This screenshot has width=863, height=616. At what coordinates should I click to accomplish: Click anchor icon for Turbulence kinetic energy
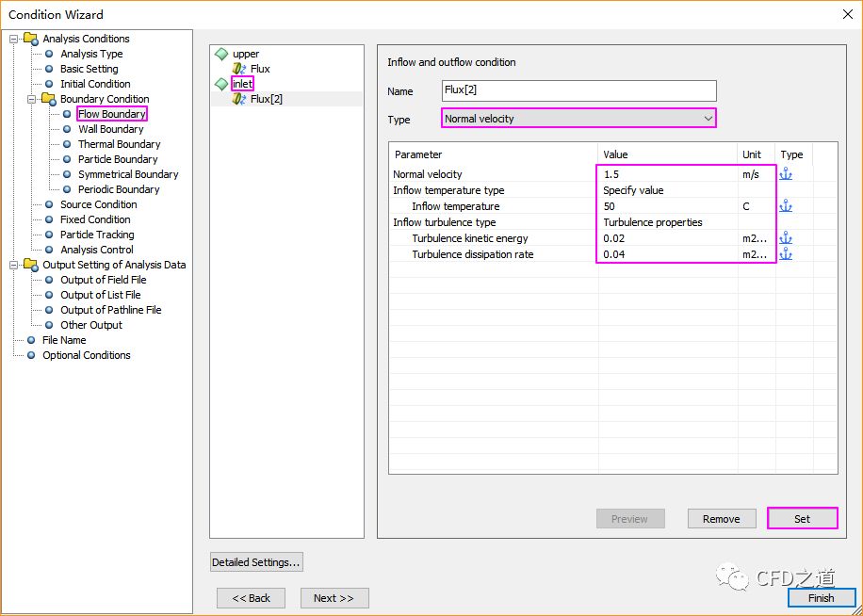point(785,238)
